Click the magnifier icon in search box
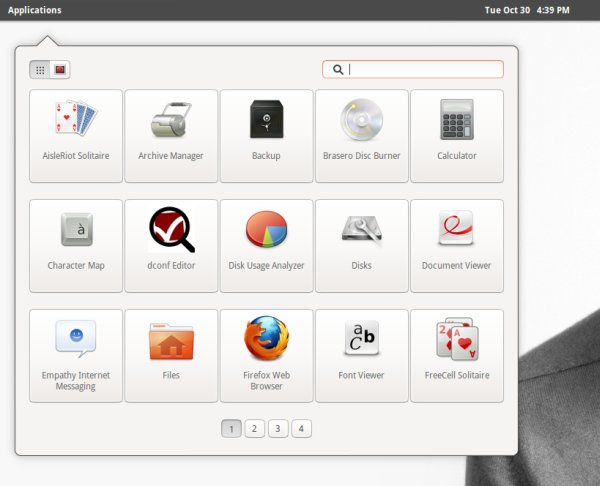The image size is (600, 486). (x=338, y=69)
